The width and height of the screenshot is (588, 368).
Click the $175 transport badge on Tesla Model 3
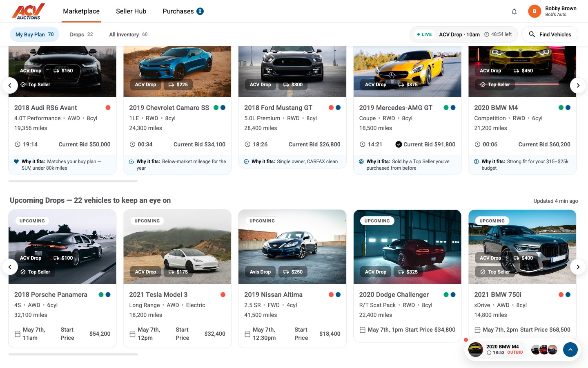tap(178, 272)
